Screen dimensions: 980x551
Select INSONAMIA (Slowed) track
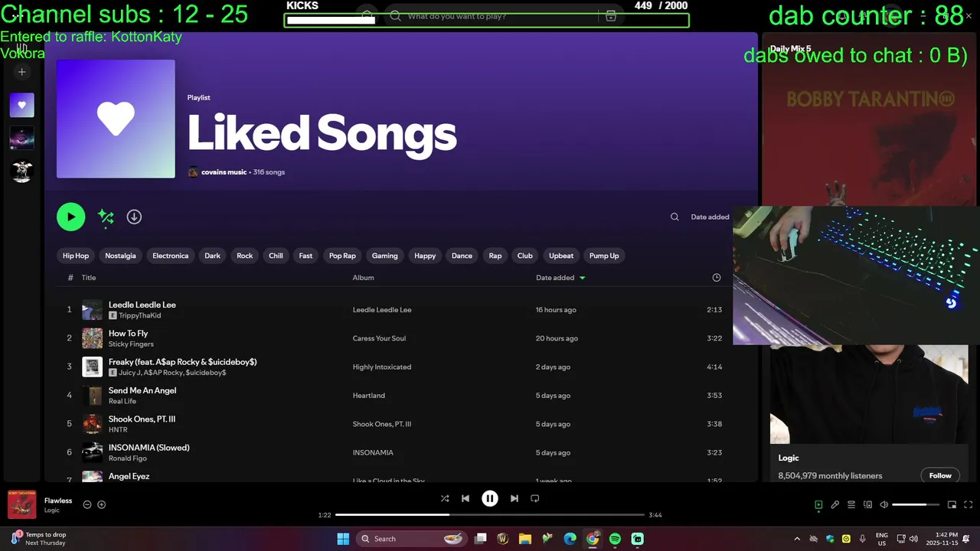[149, 448]
